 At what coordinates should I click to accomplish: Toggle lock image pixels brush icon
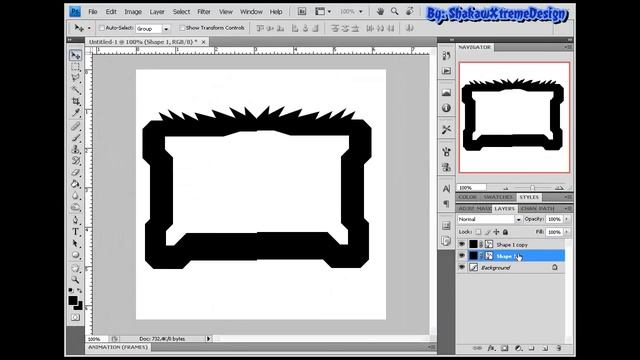tap(487, 232)
